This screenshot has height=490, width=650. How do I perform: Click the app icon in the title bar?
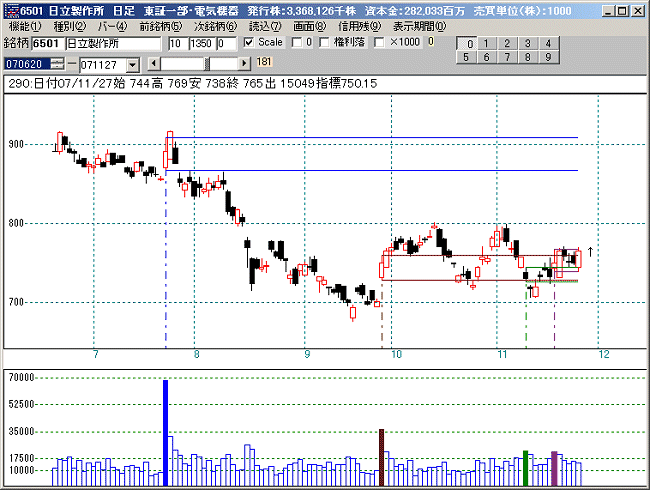(10, 9)
